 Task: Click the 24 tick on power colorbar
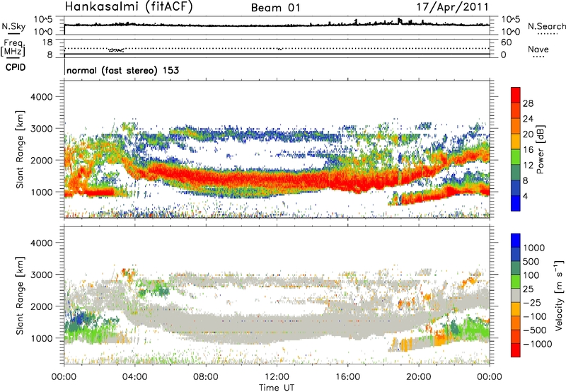528,119
